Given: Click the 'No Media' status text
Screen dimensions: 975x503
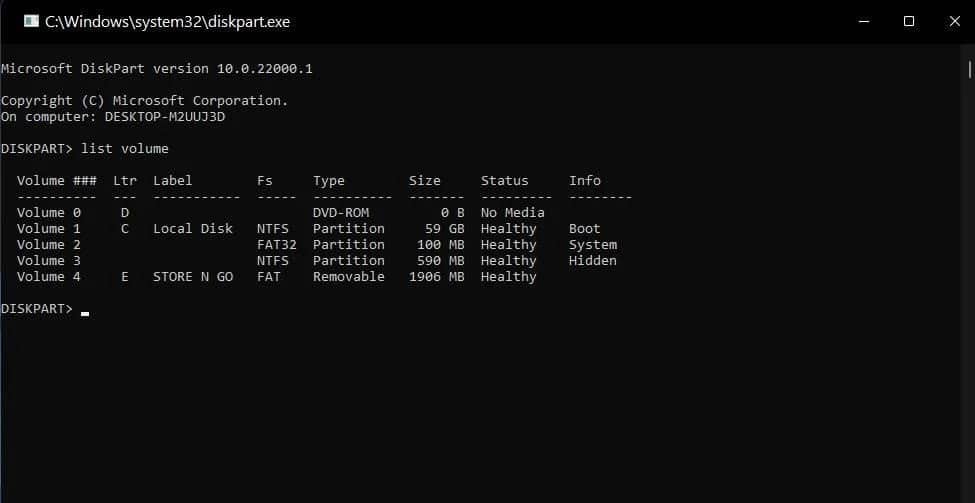Looking at the screenshot, I should click(x=512, y=213).
